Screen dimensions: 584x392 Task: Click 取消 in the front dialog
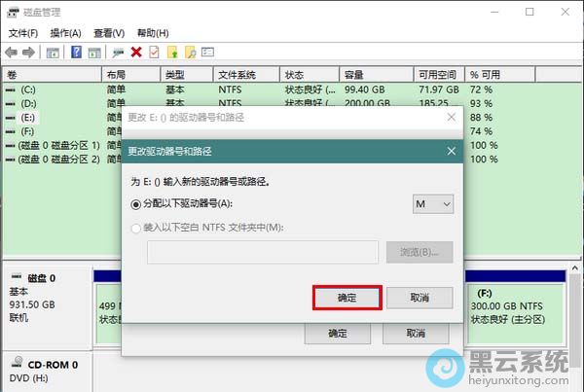tap(419, 298)
